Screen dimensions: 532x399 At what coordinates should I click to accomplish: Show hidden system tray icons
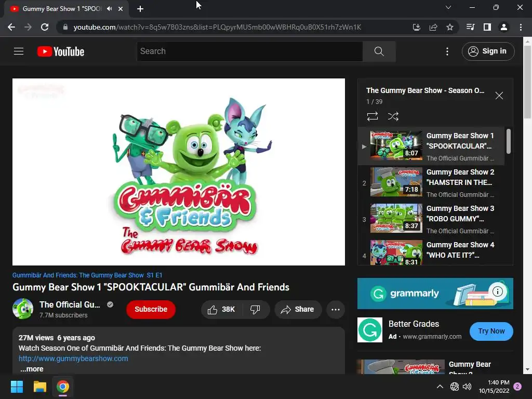(x=440, y=387)
